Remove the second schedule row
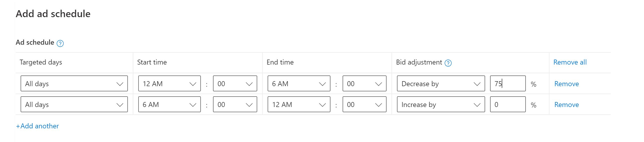Viewport: 644px width, 142px height. pos(567,105)
